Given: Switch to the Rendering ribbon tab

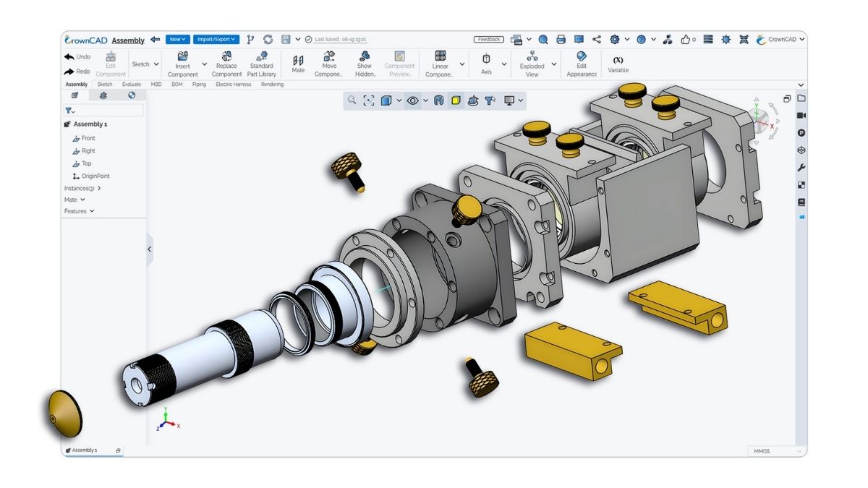Looking at the screenshot, I should (272, 85).
